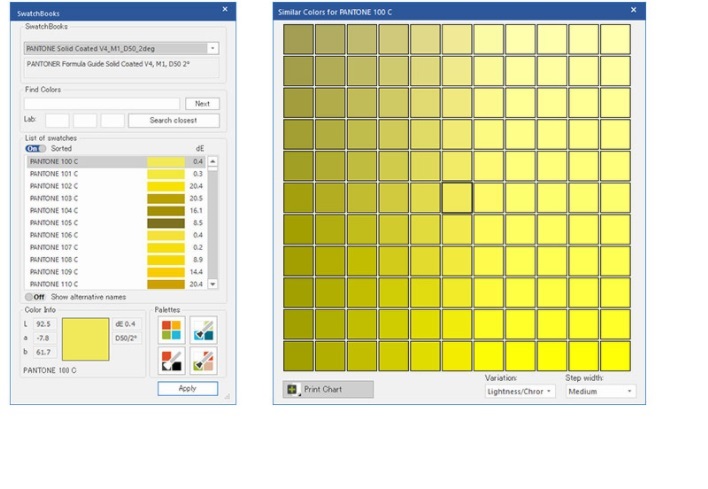
Task: Click the second Lab value input box
Action: (85, 121)
